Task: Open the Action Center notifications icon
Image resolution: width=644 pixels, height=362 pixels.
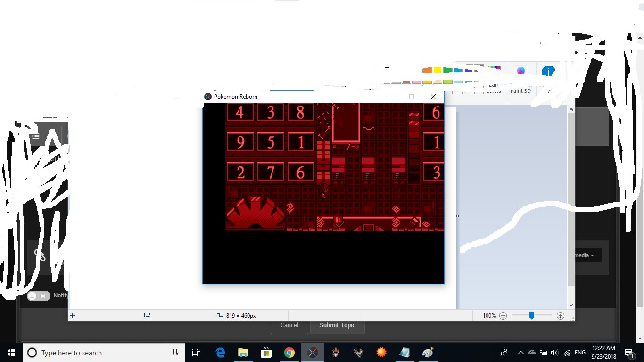Action: click(x=629, y=353)
